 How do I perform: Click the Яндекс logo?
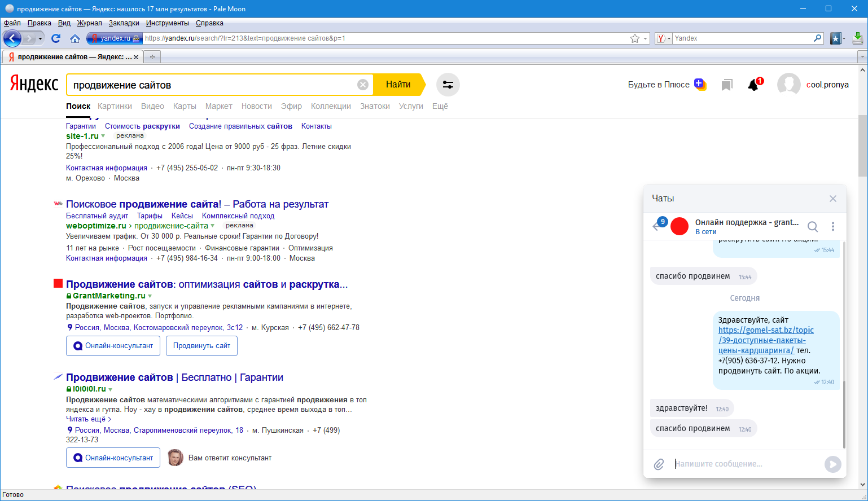[x=34, y=84]
